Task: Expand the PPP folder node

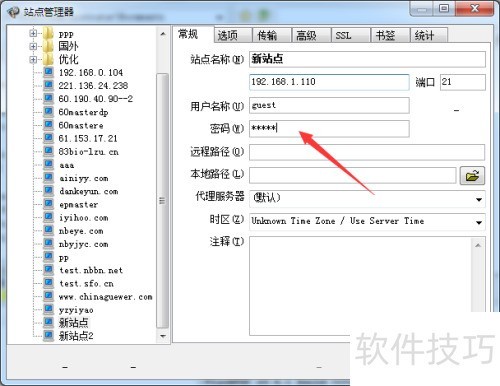Action: coord(33,33)
